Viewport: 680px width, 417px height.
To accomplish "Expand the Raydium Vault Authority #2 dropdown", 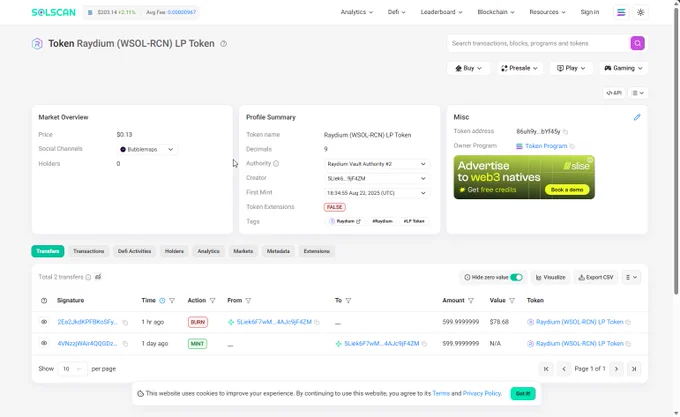I will [376, 164].
